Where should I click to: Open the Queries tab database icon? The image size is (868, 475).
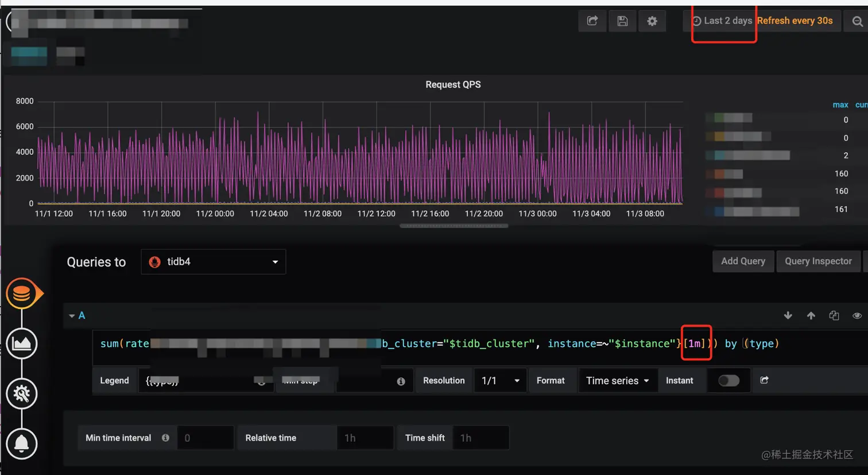pyautogui.click(x=22, y=294)
